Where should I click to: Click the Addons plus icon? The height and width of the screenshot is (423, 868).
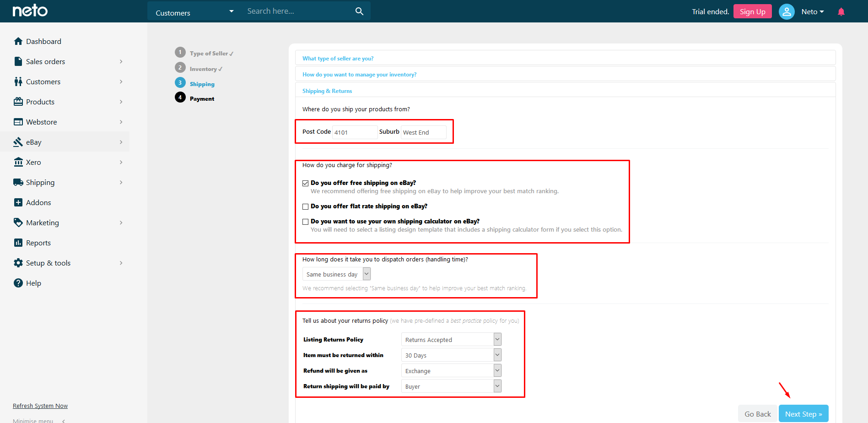point(18,202)
